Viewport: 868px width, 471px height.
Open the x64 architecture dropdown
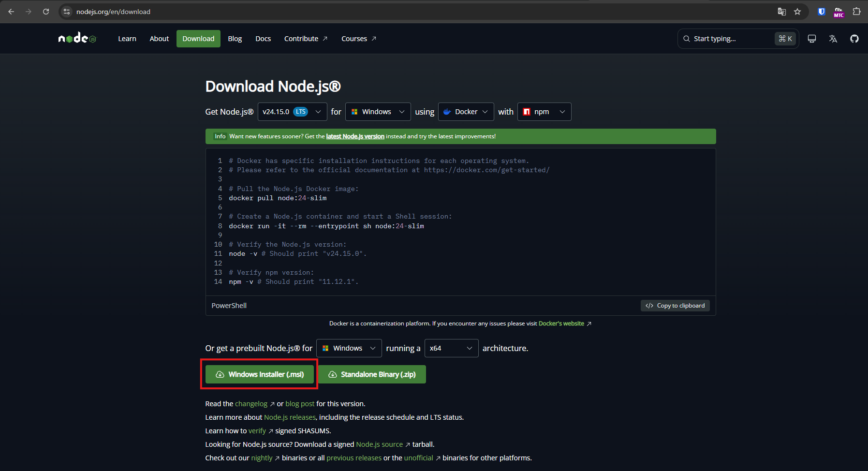click(452, 348)
